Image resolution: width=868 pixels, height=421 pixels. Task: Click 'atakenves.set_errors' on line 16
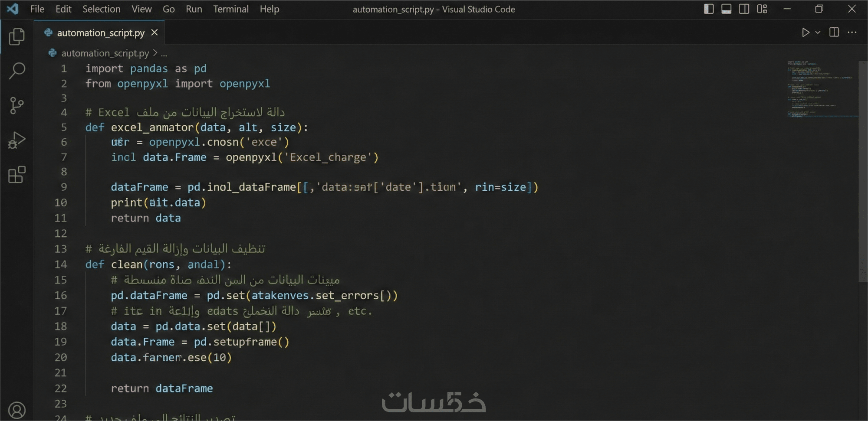click(315, 296)
